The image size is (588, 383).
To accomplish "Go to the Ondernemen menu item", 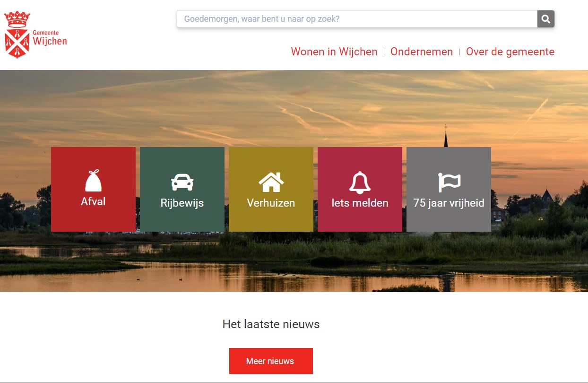I will click(x=421, y=52).
